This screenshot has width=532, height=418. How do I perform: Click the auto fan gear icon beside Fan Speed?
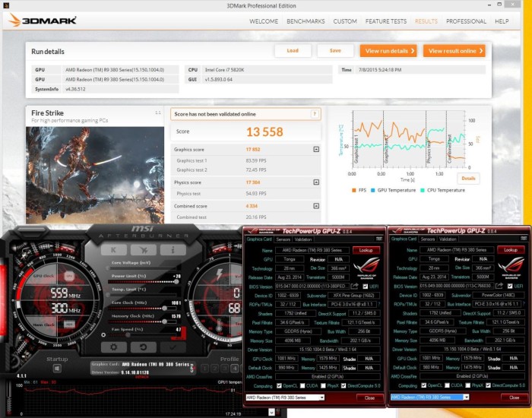pyautogui.click(x=103, y=335)
